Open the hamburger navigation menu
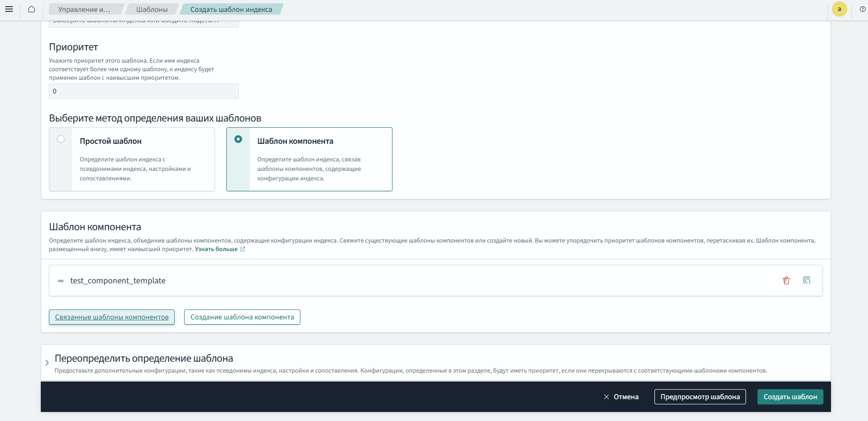Image resolution: width=868 pixels, height=421 pixels. tap(9, 9)
